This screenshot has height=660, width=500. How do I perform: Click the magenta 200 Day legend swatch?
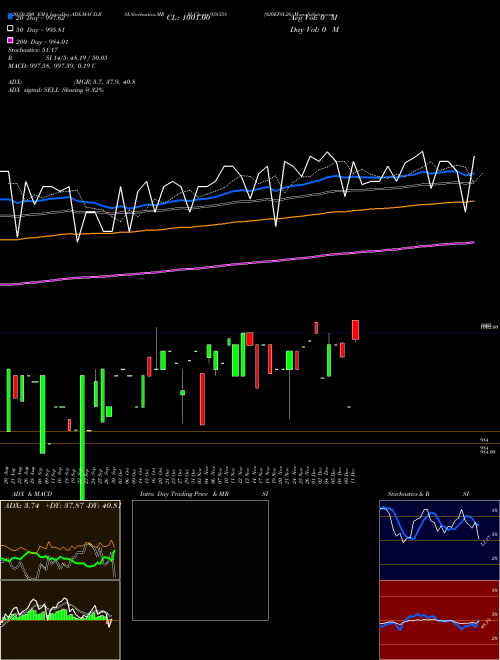pyautogui.click(x=10, y=41)
